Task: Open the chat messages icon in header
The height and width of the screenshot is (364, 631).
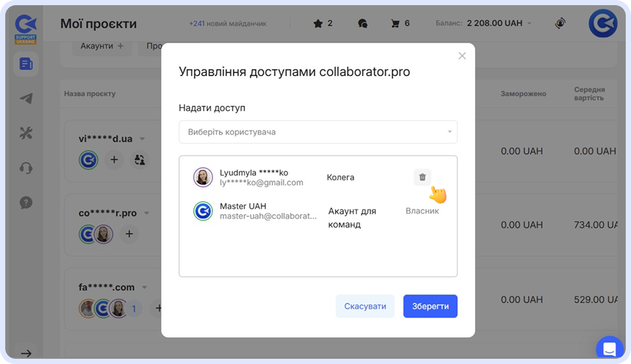Action: (x=362, y=23)
